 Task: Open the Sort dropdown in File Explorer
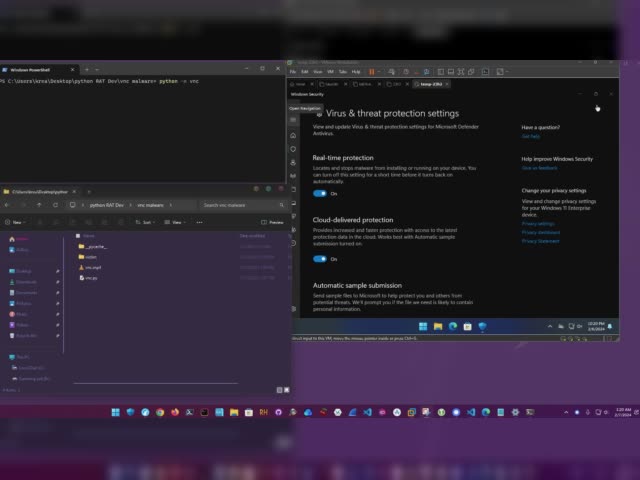pyautogui.click(x=145, y=222)
